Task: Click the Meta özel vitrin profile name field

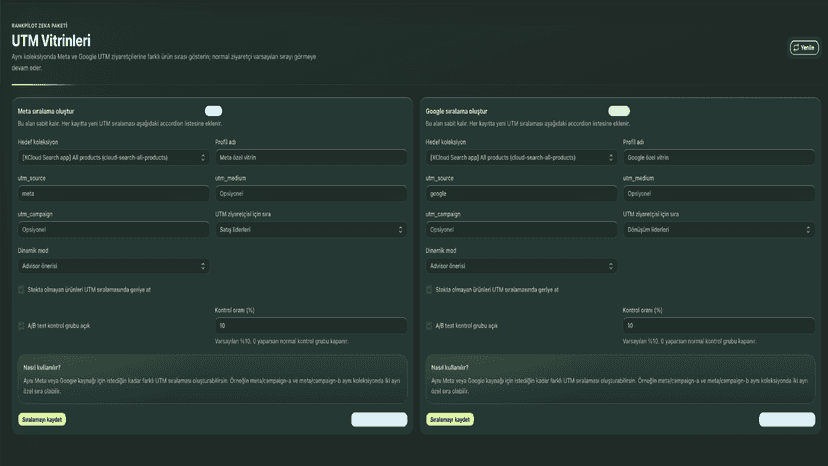Action: click(x=310, y=157)
